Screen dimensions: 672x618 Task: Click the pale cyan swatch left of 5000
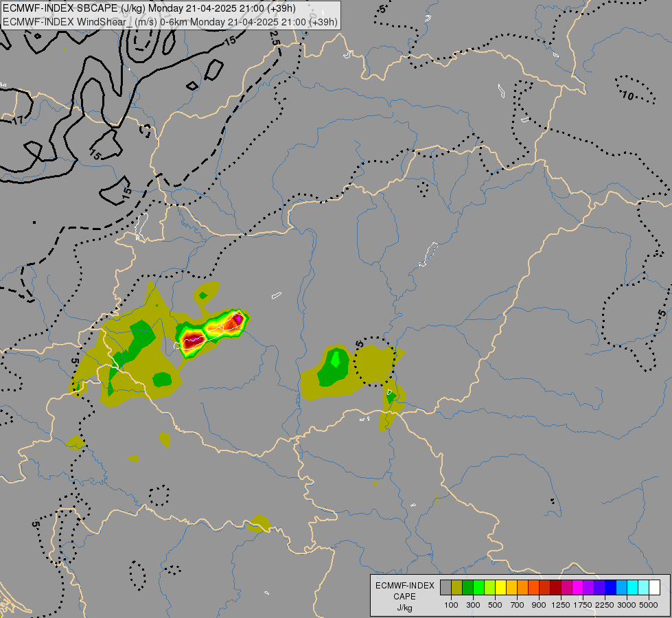pyautogui.click(x=643, y=587)
